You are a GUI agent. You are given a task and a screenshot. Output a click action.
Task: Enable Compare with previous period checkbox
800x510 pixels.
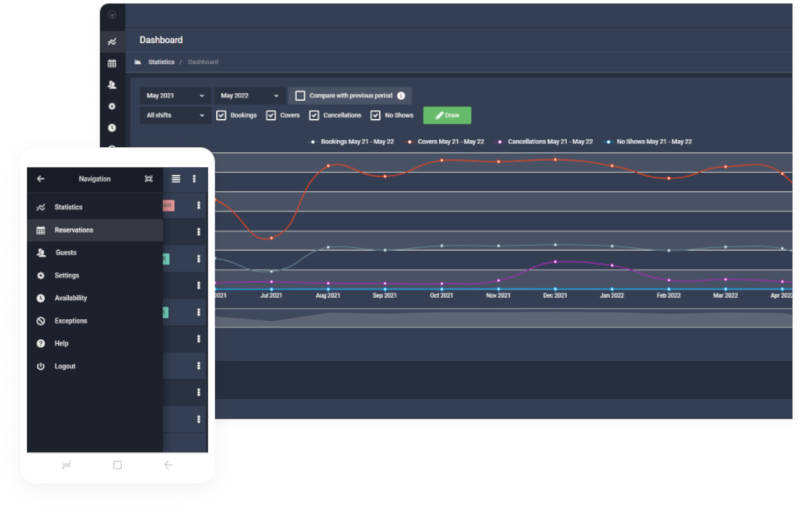pos(300,96)
